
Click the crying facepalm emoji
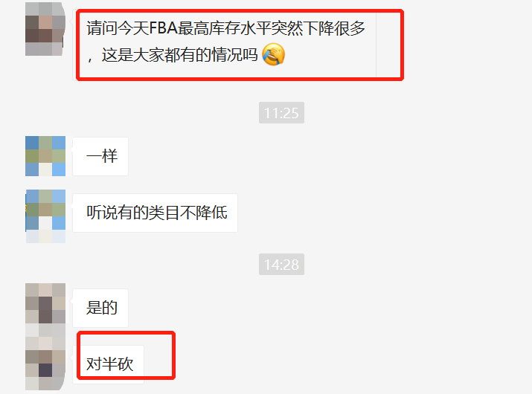click(x=274, y=54)
